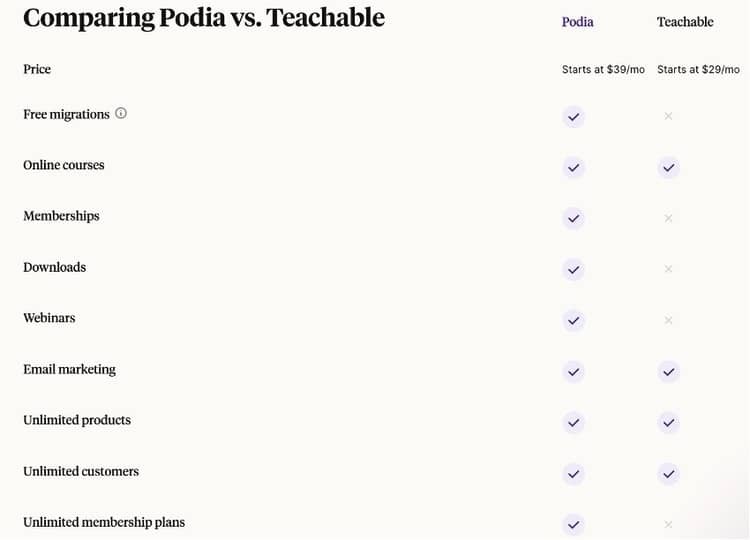The image size is (750, 540).
Task: Click Teachable's checkmark for Unlimited products
Action: tap(668, 422)
